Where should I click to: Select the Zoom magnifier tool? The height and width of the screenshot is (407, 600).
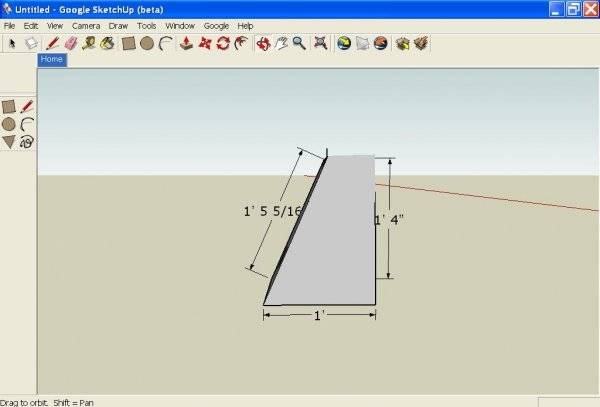pyautogui.click(x=299, y=44)
